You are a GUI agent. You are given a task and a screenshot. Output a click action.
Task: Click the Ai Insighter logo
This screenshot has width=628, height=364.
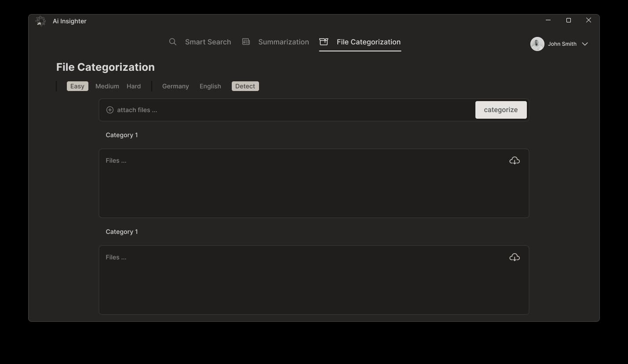click(x=40, y=21)
